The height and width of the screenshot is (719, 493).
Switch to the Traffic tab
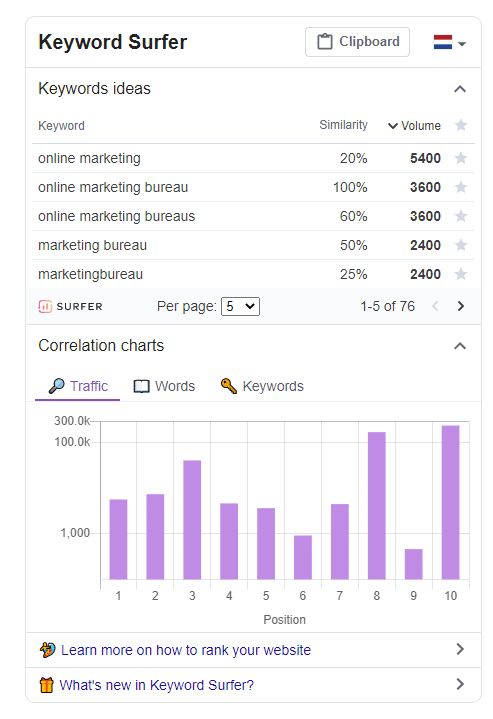[78, 386]
